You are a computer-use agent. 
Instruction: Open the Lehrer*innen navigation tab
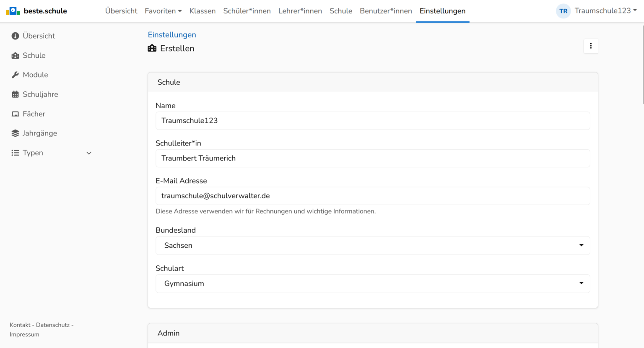point(300,11)
